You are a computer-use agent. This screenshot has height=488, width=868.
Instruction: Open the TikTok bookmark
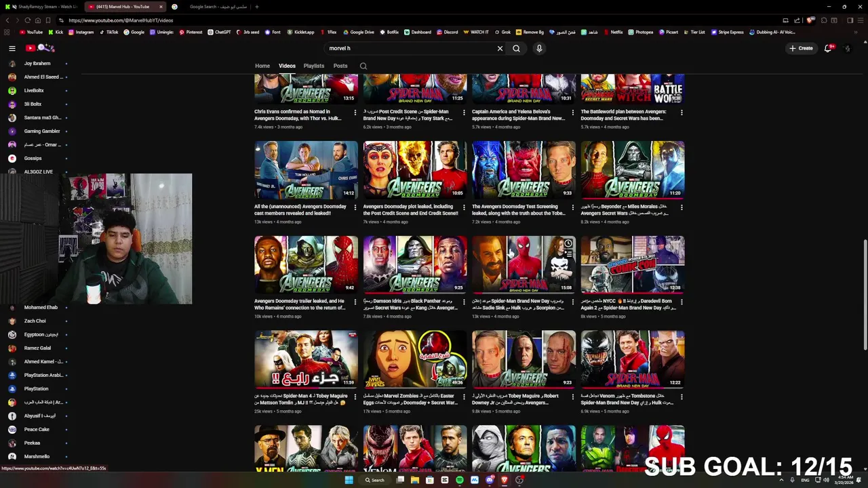pos(108,32)
